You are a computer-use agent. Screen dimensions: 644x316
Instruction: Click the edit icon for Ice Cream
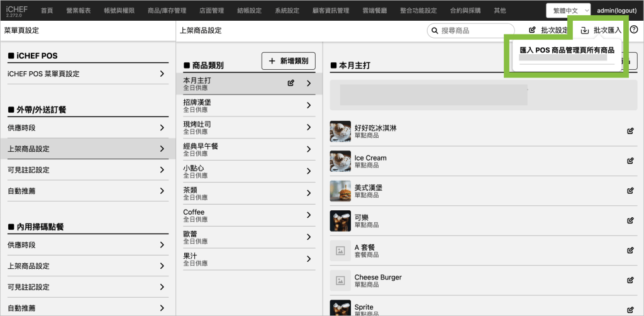tap(630, 161)
